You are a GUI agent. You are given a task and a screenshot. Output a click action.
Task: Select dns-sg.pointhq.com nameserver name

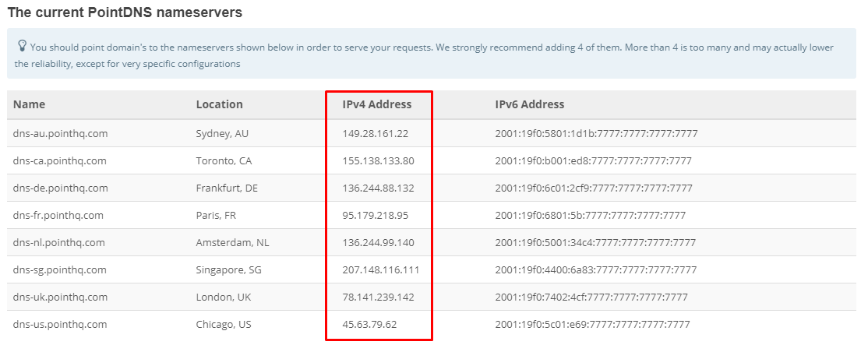(x=60, y=269)
